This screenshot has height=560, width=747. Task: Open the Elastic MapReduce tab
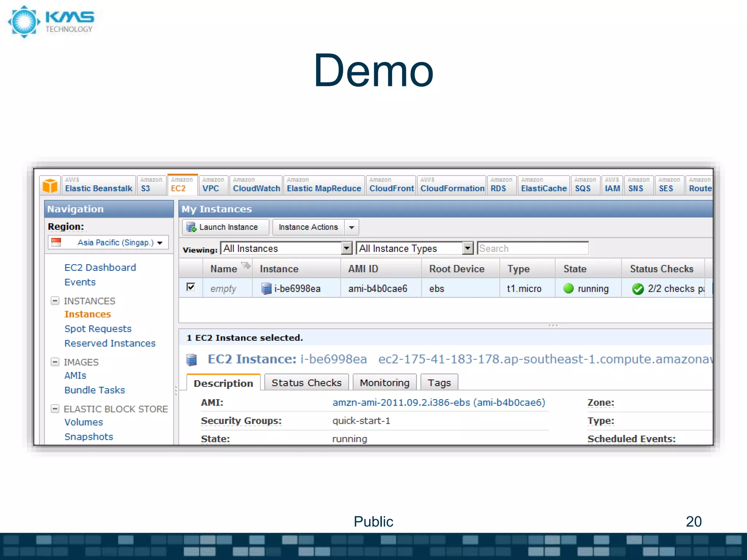point(324,185)
